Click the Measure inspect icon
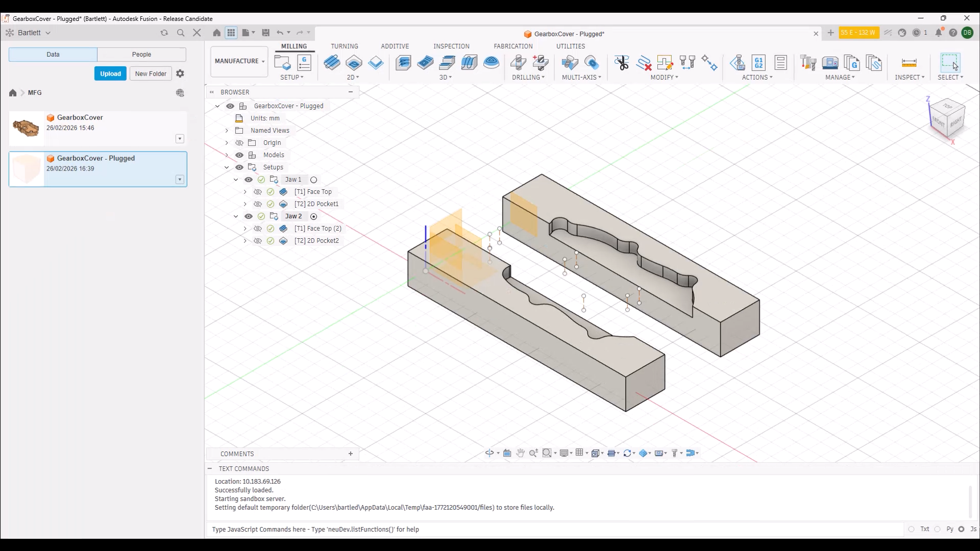Image resolution: width=980 pixels, height=551 pixels. click(909, 63)
